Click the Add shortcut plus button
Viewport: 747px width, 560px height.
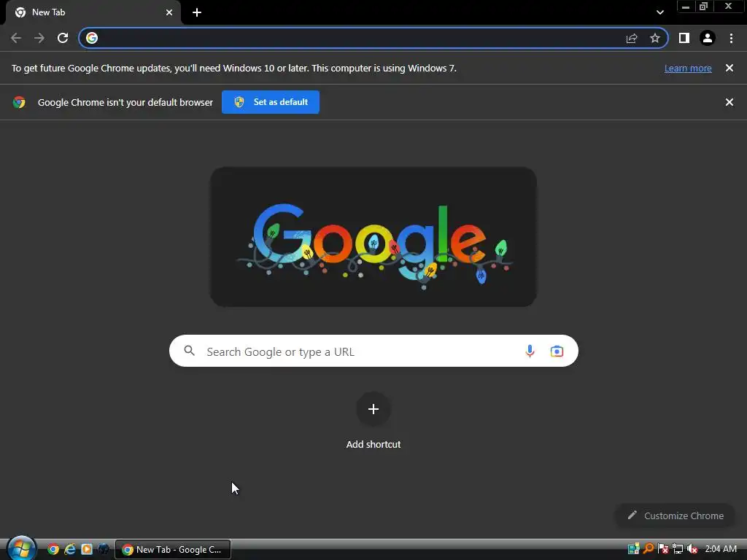[373, 409]
